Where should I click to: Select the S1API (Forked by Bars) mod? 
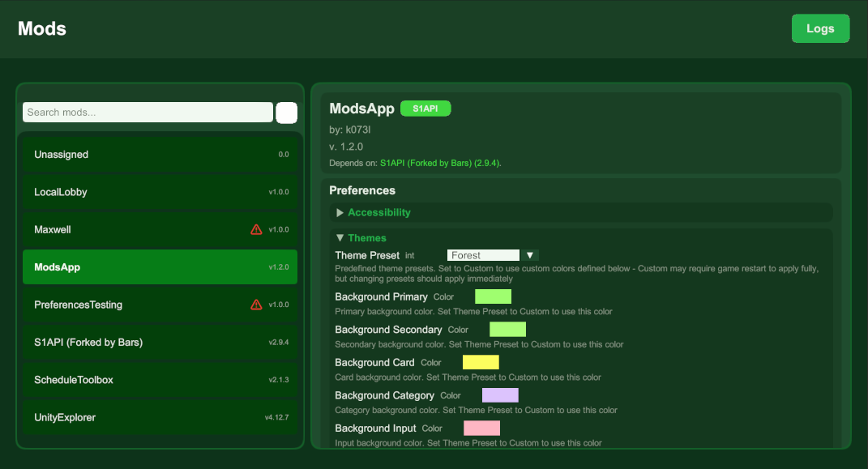click(160, 342)
